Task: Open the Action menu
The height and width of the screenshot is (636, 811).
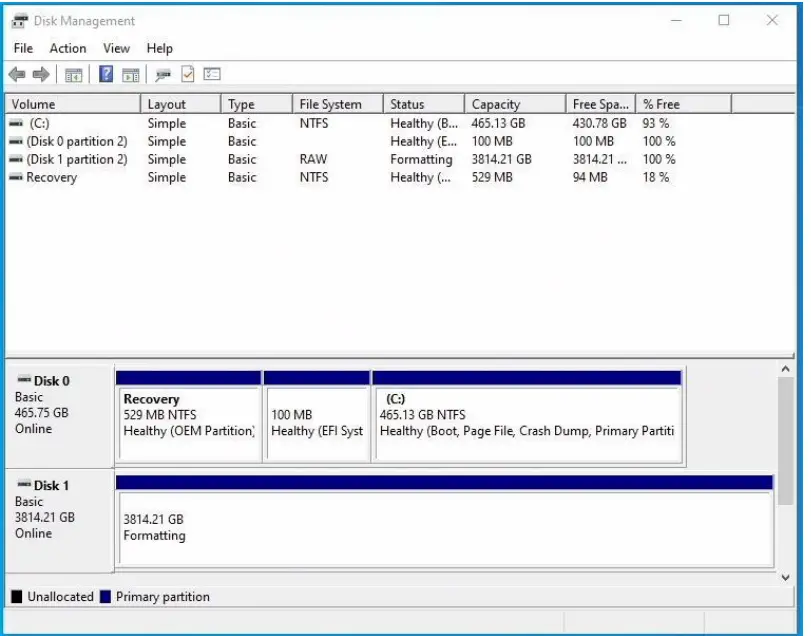Action: coord(67,47)
